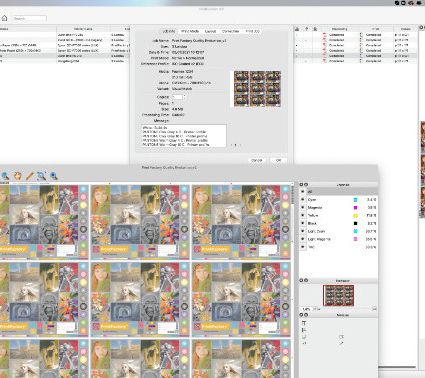Select the Hand pan tool
Viewport: 425px width, 378px height.
point(17,176)
